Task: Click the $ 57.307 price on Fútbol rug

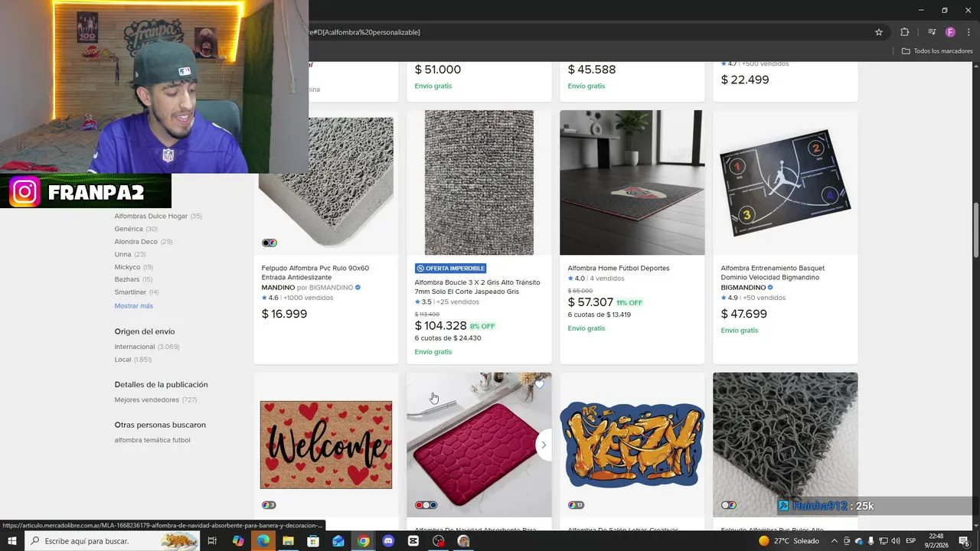Action: click(x=590, y=302)
